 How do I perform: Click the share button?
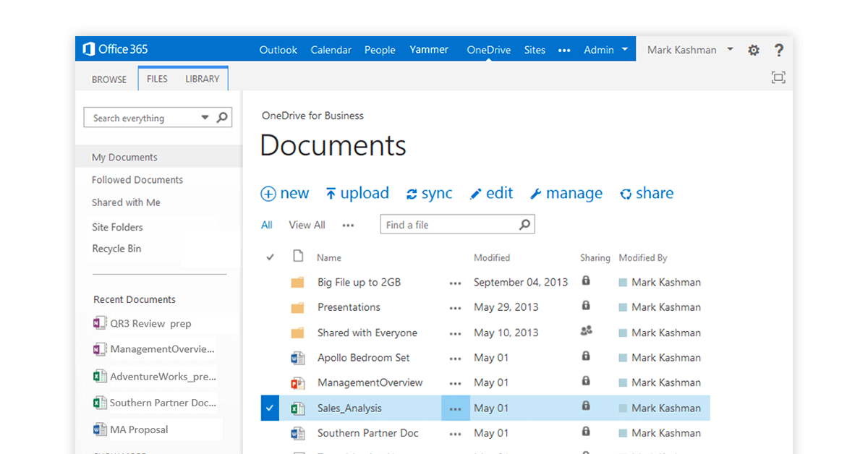point(647,194)
